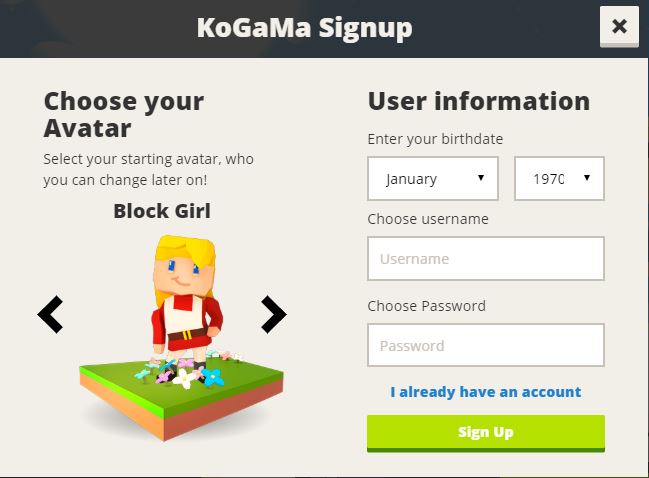Focus the Username input field
Screen dimensions: 649x478
486,259
